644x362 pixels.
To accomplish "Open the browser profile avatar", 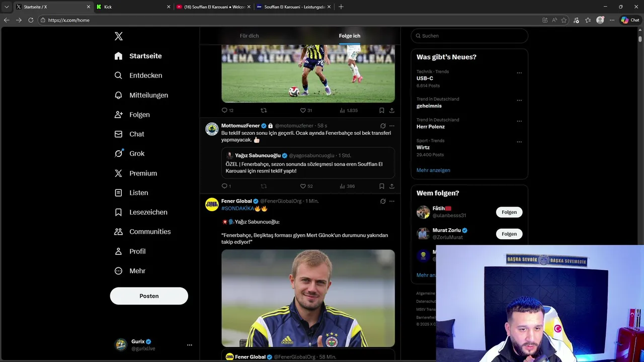I will [600, 20].
